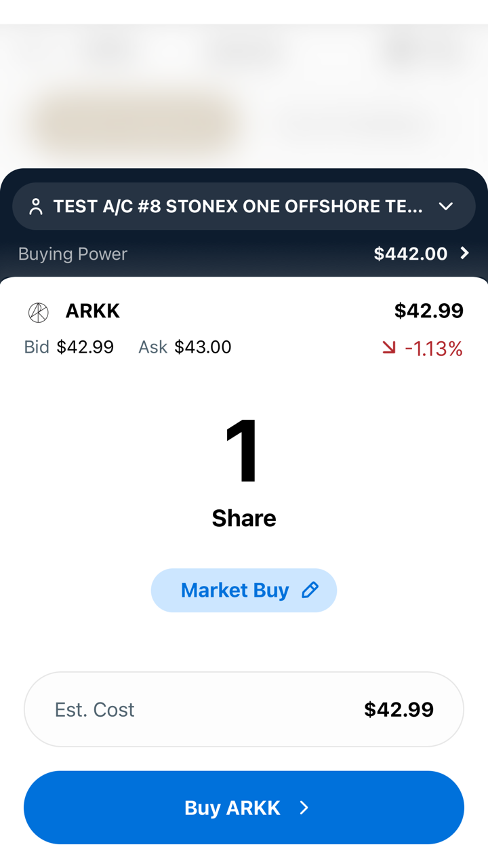Click the ARKK fund logo icon

[39, 312]
